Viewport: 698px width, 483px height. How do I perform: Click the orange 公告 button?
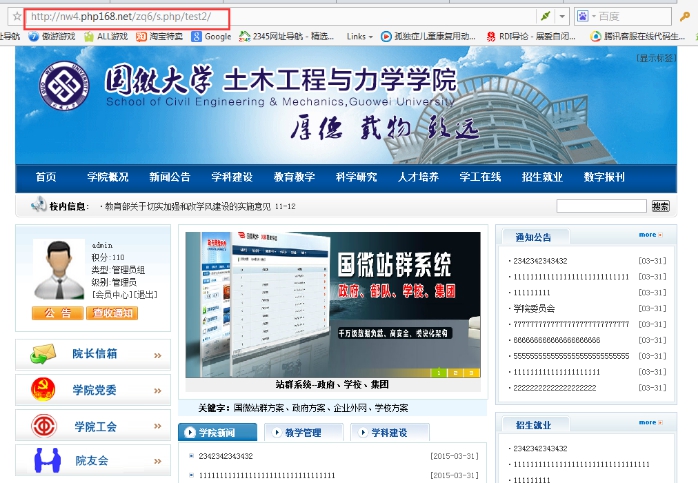tap(58, 313)
